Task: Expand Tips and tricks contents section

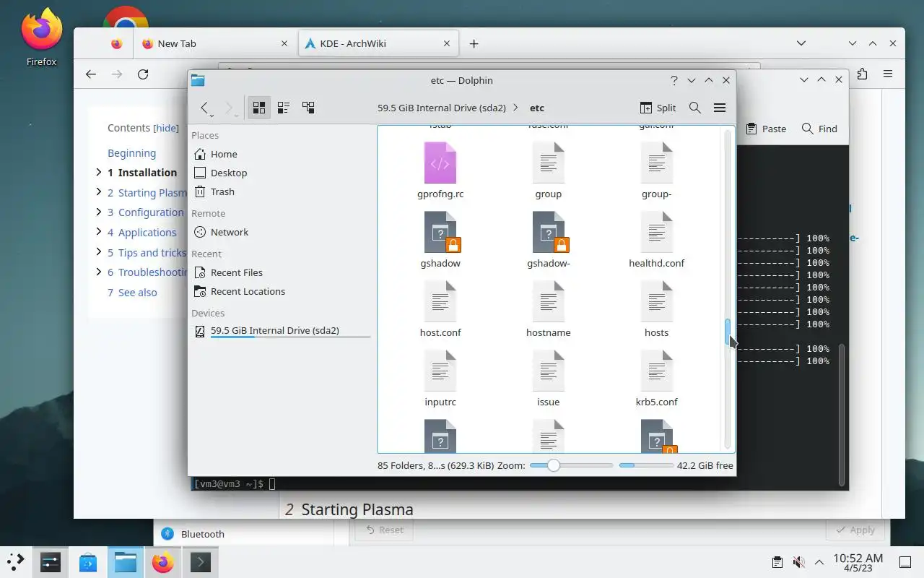Action: click(98, 252)
